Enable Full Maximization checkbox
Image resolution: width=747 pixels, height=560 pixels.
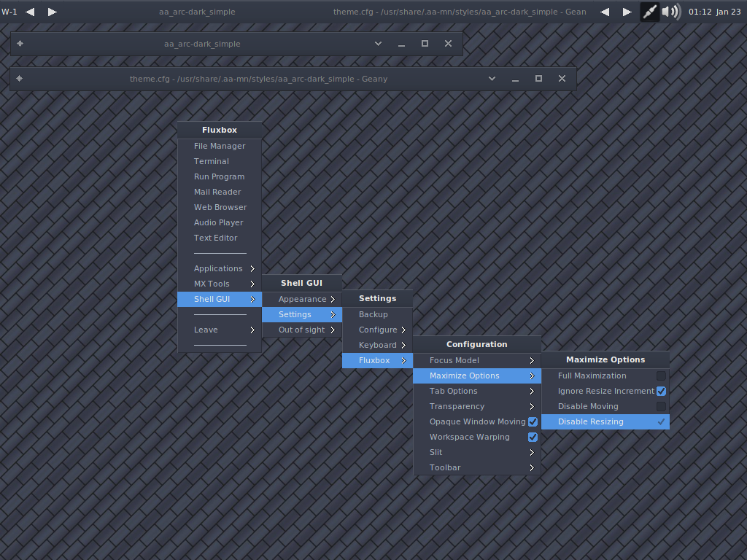click(661, 376)
